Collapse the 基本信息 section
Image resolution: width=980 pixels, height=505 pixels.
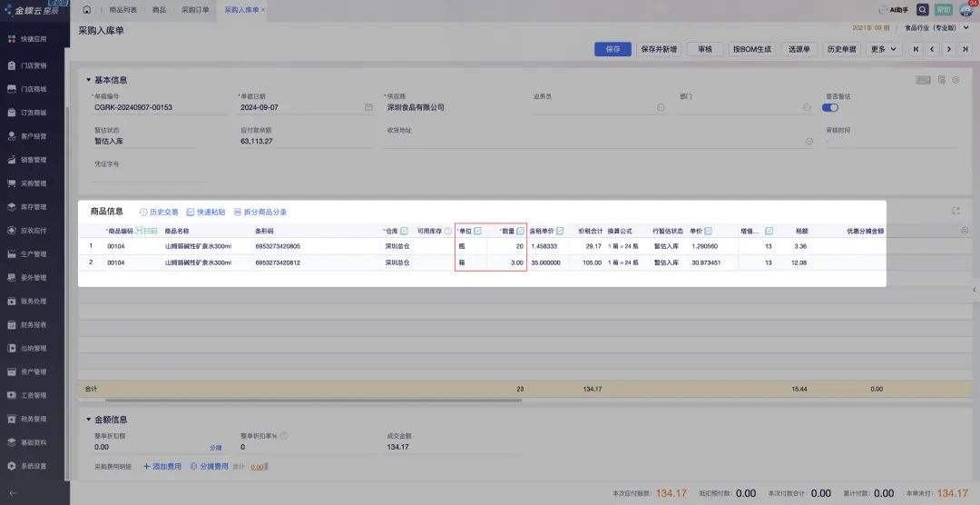point(89,80)
